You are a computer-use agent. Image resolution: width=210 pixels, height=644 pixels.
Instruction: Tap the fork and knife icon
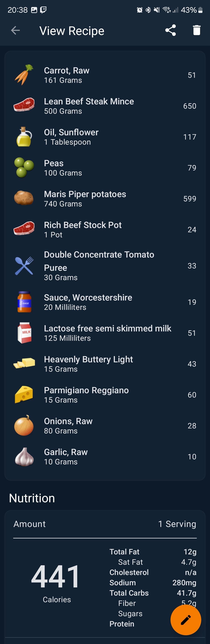pos(24,266)
